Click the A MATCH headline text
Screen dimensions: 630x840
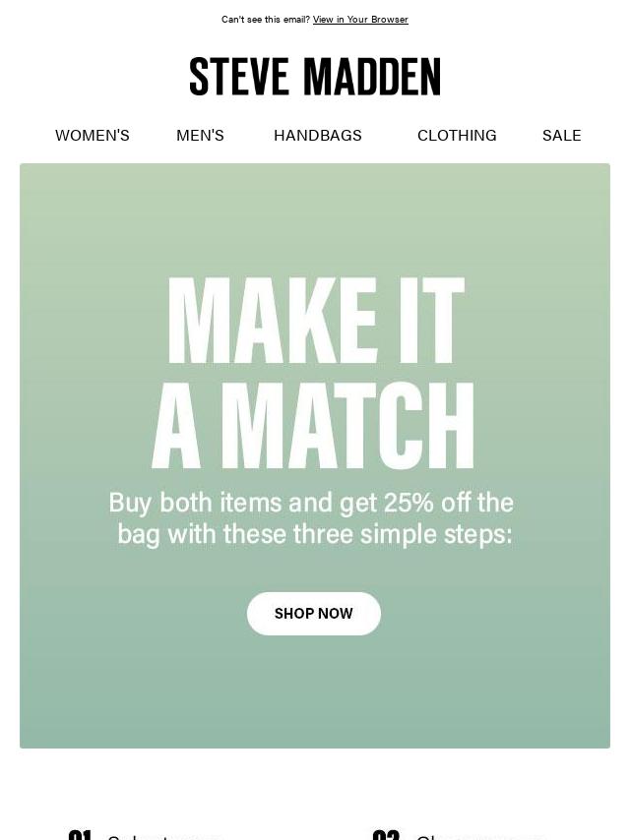(313, 425)
